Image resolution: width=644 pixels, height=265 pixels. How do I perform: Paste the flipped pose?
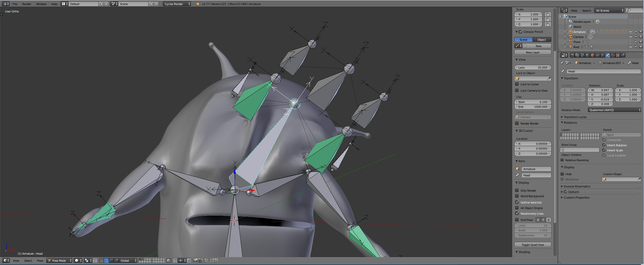point(217,260)
